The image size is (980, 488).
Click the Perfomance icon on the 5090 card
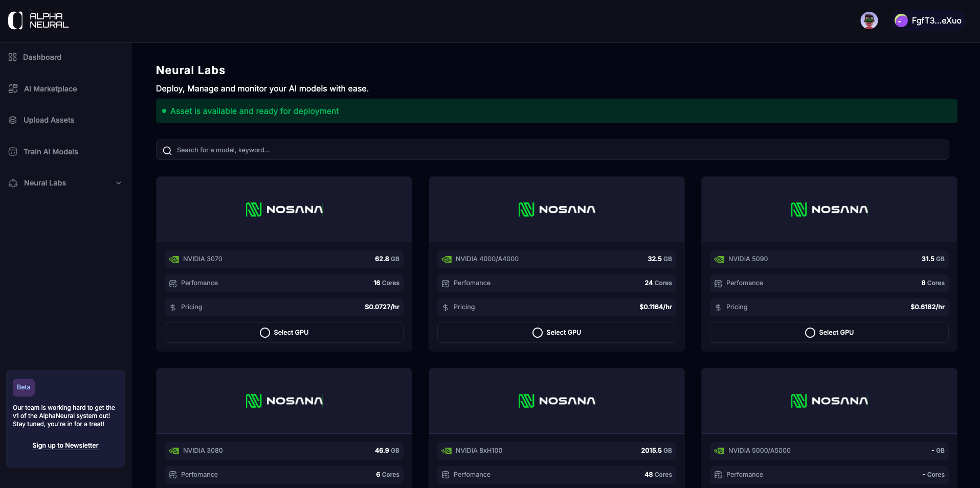click(718, 284)
